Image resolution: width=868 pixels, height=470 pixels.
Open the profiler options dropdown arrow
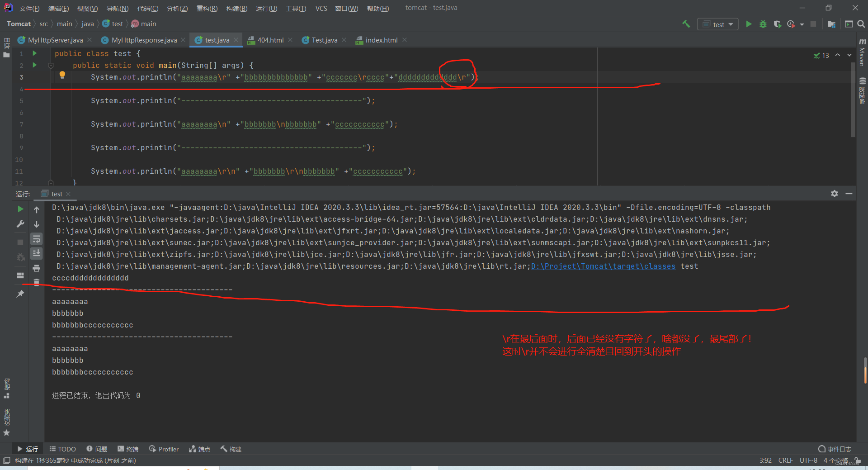(x=802, y=24)
